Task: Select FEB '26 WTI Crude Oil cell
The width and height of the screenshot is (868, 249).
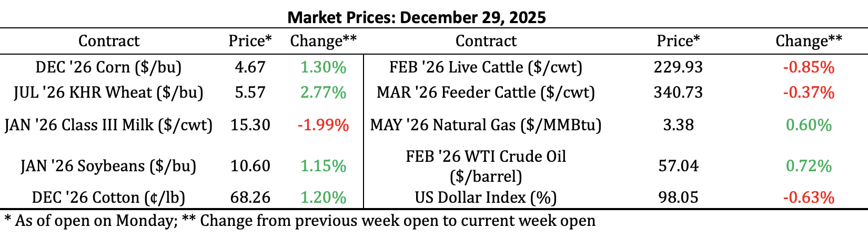Action: 486,166
